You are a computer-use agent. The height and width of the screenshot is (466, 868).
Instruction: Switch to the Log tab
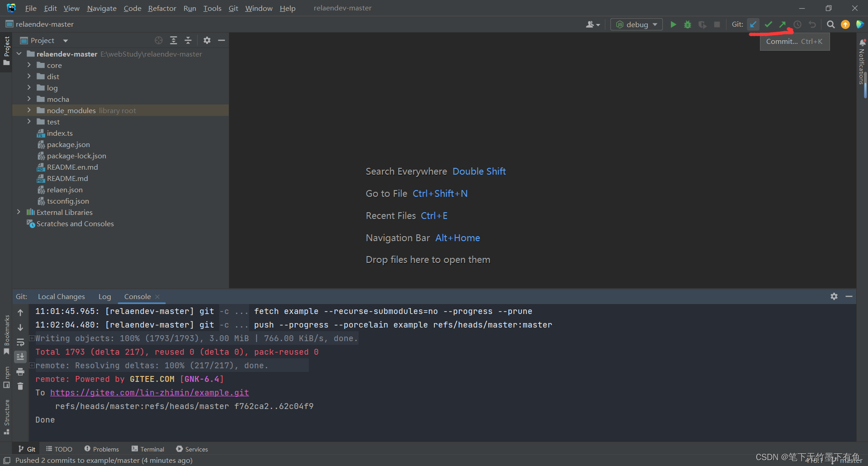point(104,297)
